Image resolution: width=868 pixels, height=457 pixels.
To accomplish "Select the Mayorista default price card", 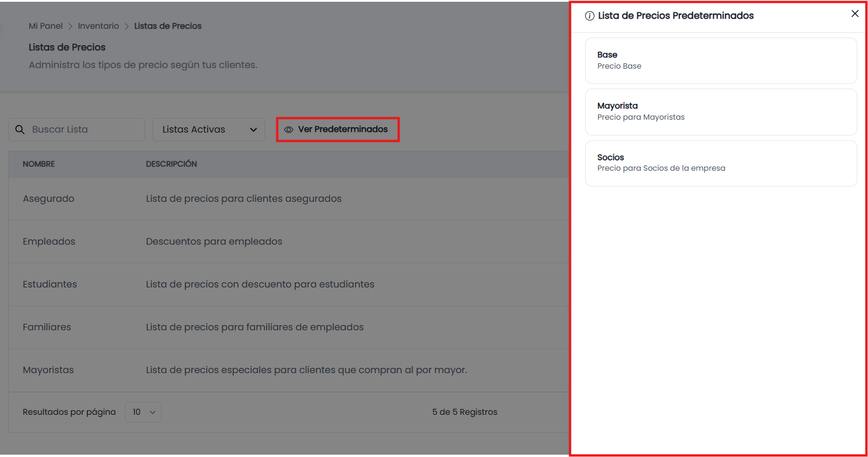I will pos(721,112).
